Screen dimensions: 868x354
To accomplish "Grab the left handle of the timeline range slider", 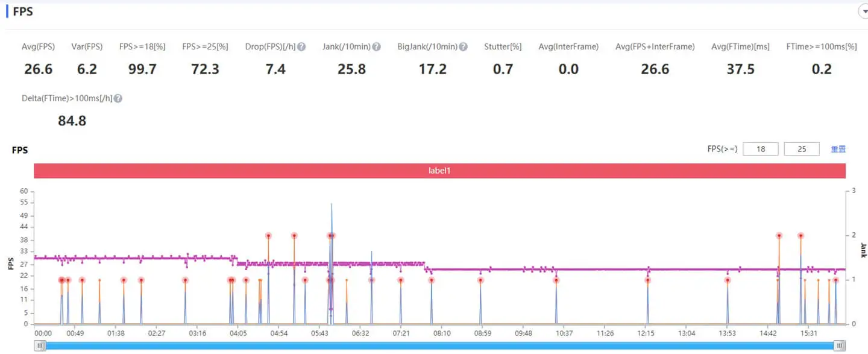I will [40, 346].
